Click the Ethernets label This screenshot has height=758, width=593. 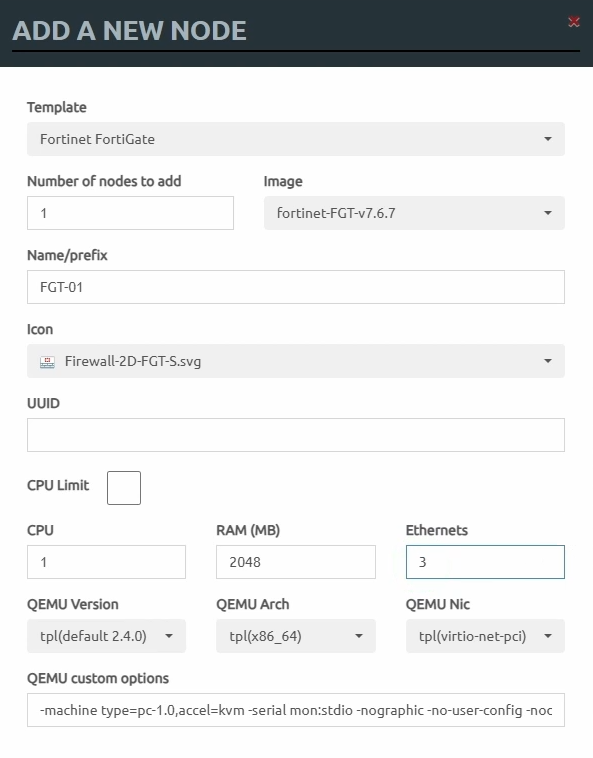[437, 530]
